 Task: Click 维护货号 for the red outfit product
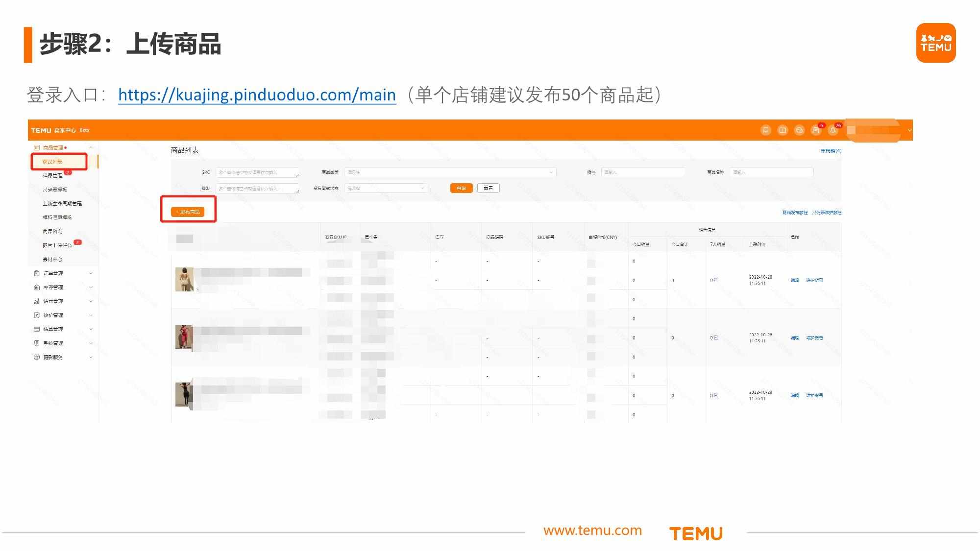pyautogui.click(x=814, y=338)
